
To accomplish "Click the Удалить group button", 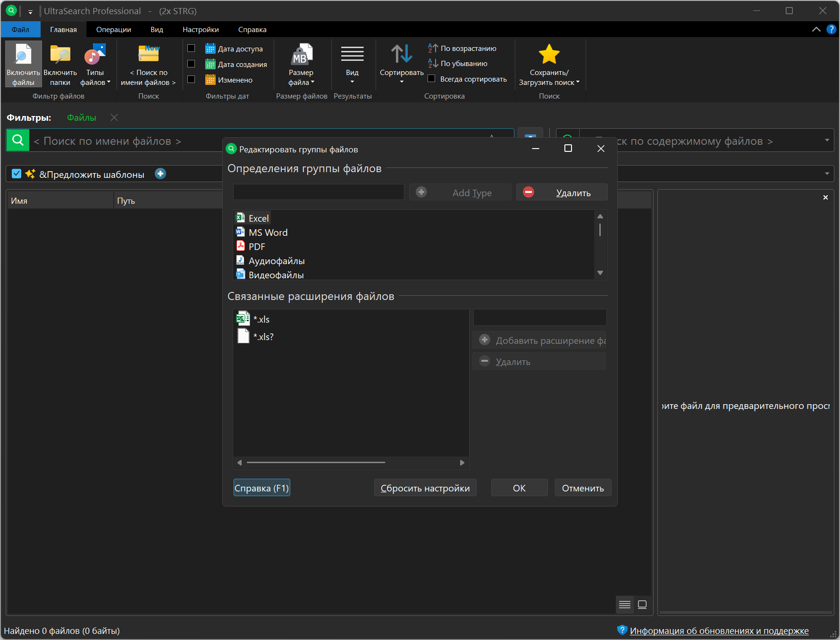I will [562, 192].
